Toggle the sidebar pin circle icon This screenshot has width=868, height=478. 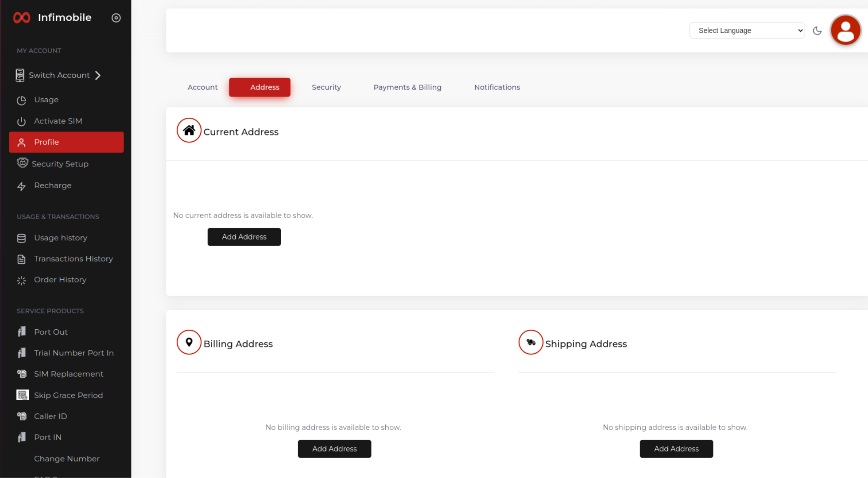tap(116, 18)
